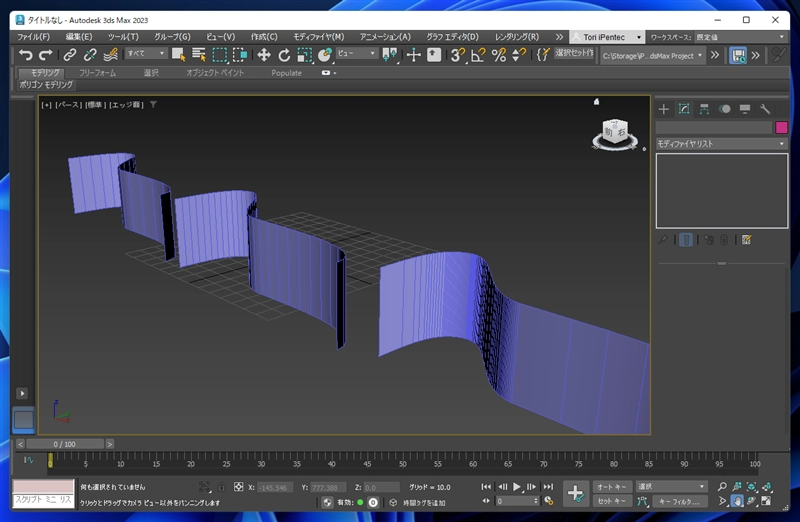800x522 pixels.
Task: Open the Motion command panel tab
Action: click(724, 109)
